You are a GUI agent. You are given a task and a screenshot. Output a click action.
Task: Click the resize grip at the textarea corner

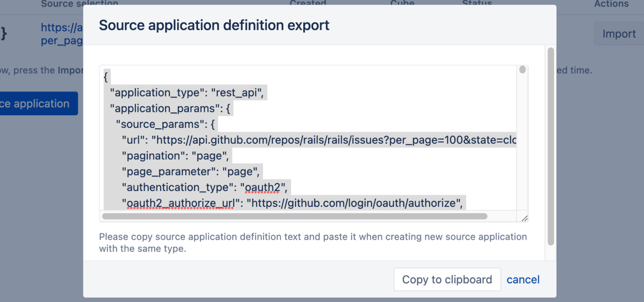click(525, 217)
